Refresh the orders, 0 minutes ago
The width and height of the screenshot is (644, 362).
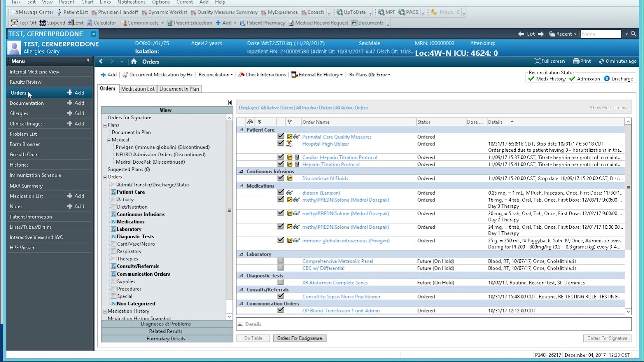coord(617,61)
